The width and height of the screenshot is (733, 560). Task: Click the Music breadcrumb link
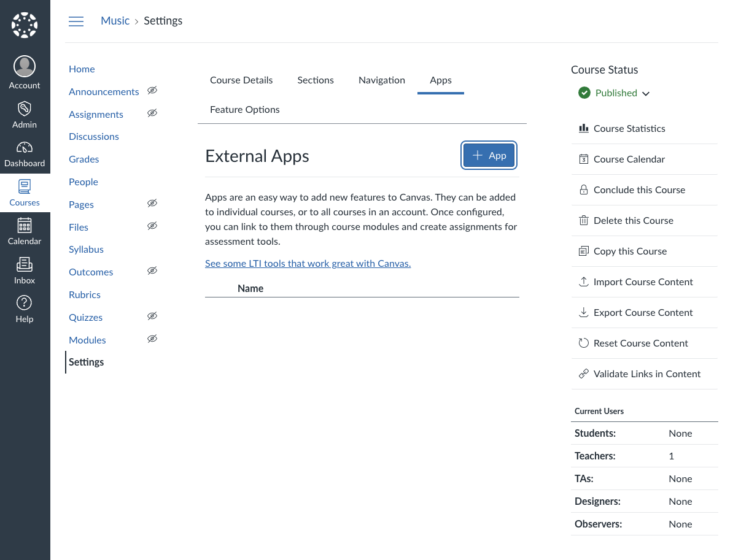tap(115, 20)
